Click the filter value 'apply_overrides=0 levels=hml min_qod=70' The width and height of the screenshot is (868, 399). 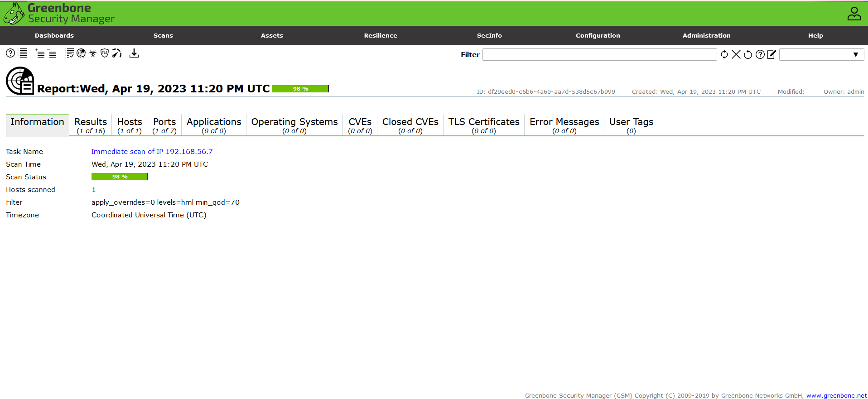click(165, 202)
